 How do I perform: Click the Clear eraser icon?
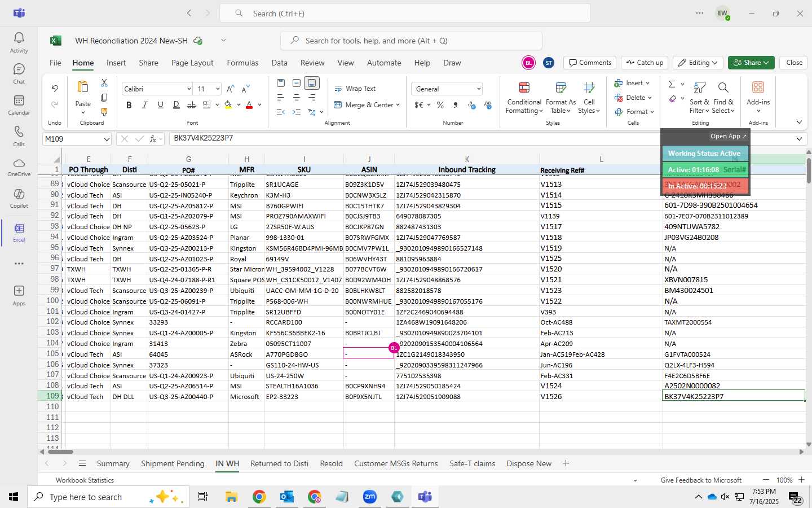[x=672, y=99]
